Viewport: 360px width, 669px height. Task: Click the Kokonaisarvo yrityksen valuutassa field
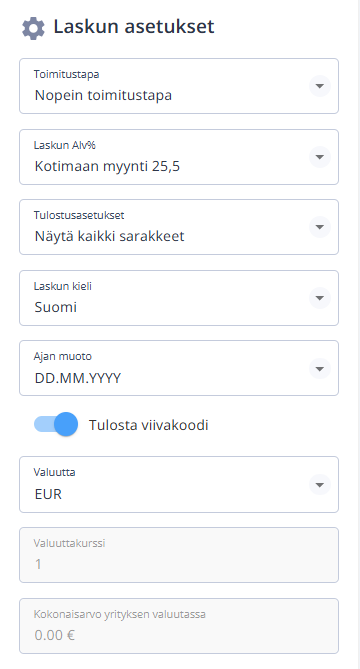179,625
